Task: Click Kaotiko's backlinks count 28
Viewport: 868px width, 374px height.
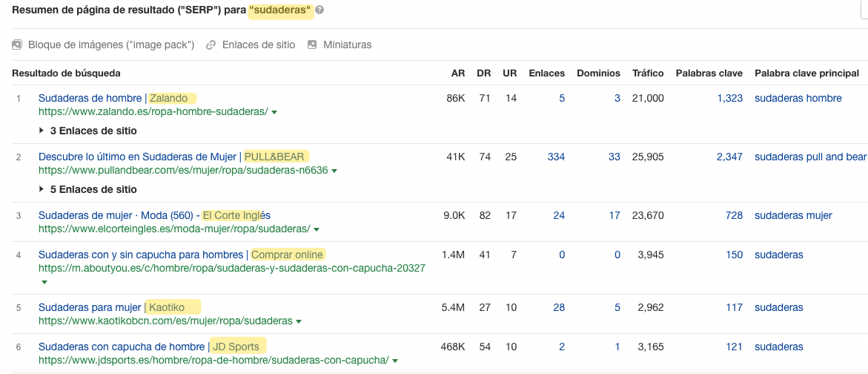Action: tap(559, 307)
